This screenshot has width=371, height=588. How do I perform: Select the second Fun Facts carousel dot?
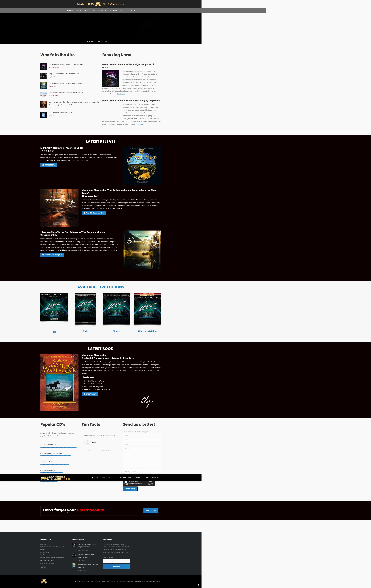click(x=91, y=450)
